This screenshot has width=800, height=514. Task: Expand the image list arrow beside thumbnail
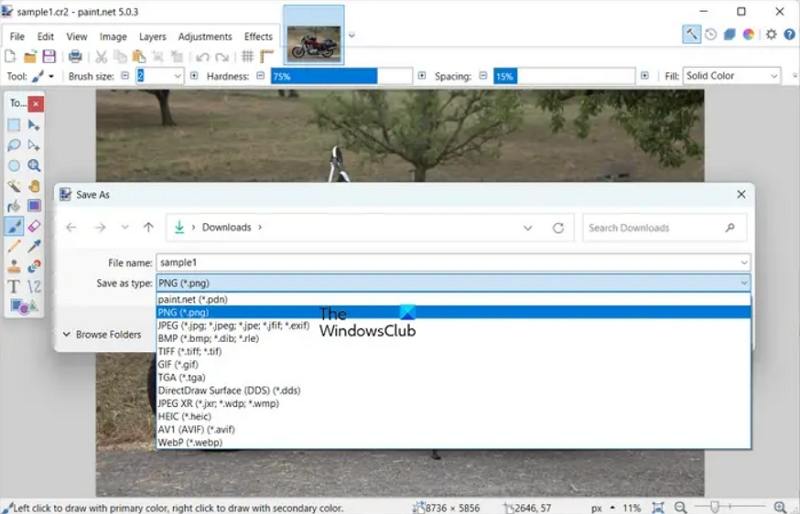pos(352,35)
